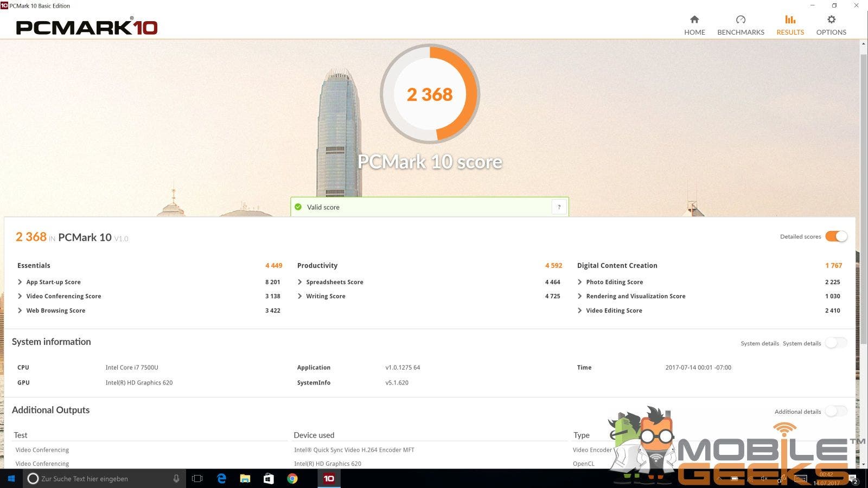
Task: Click the Device used column header
Action: [314, 435]
